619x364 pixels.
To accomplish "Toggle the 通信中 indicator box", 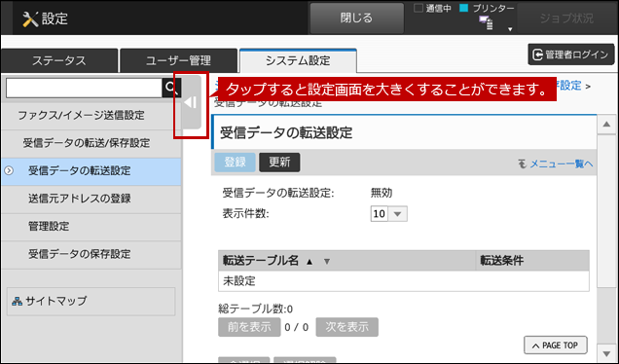I will pyautogui.click(x=419, y=8).
